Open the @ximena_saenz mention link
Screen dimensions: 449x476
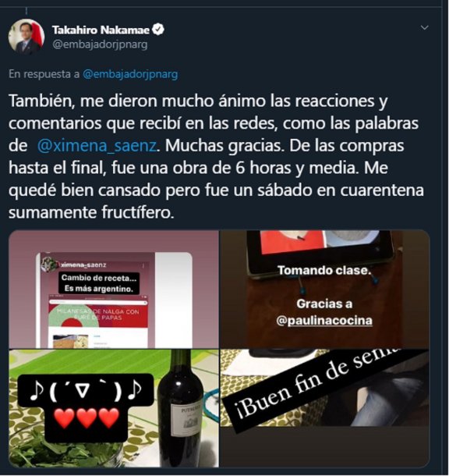(97, 146)
